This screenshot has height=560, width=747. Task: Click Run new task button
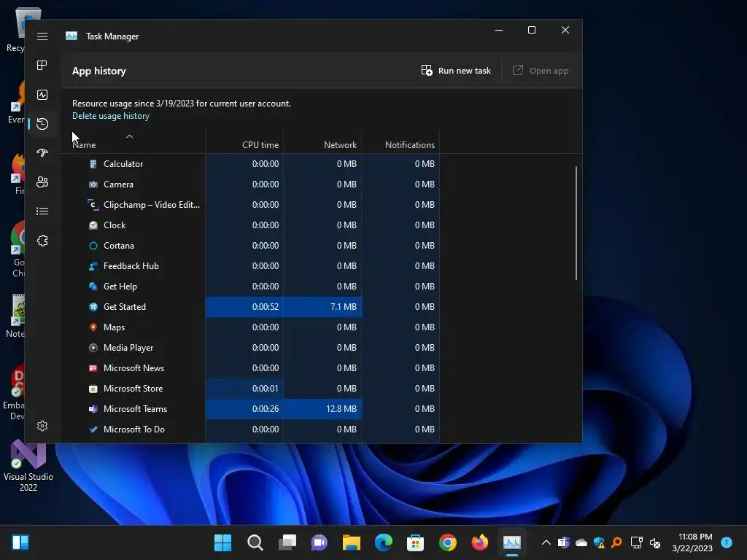tap(456, 71)
